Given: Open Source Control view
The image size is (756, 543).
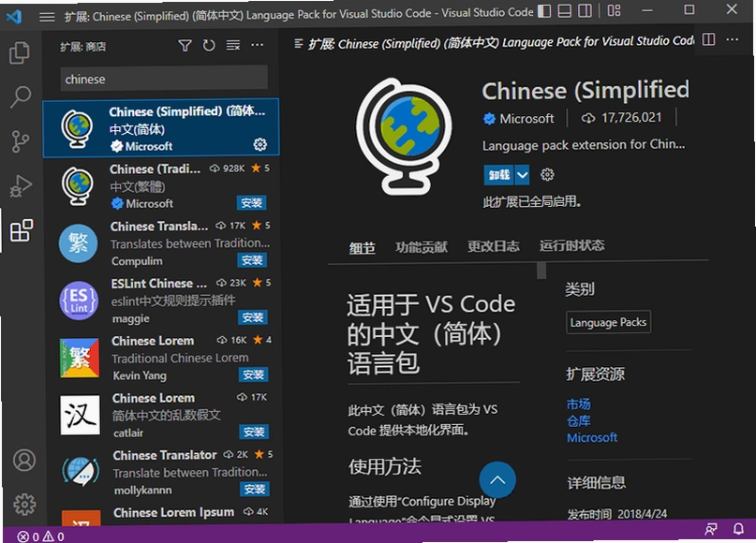Looking at the screenshot, I should pyautogui.click(x=21, y=141).
